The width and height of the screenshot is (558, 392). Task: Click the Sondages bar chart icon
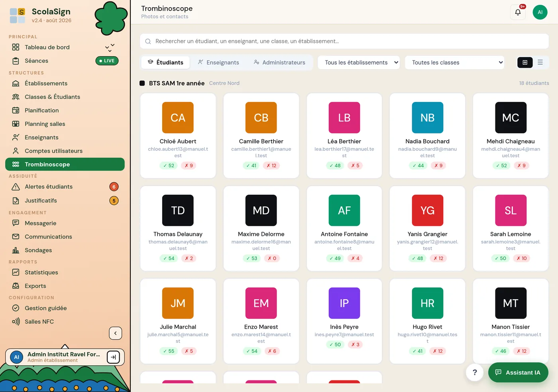16,250
